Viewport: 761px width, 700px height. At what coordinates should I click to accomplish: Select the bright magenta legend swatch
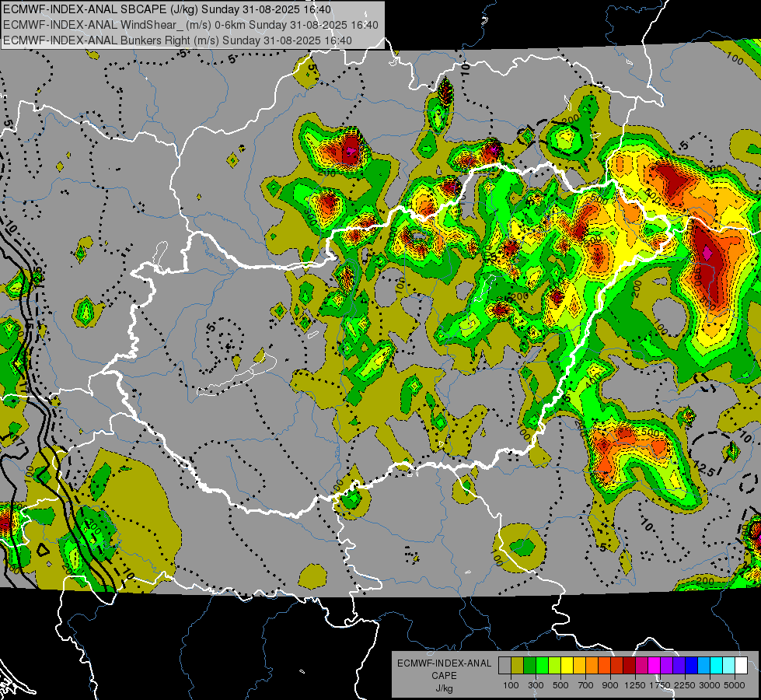655,666
